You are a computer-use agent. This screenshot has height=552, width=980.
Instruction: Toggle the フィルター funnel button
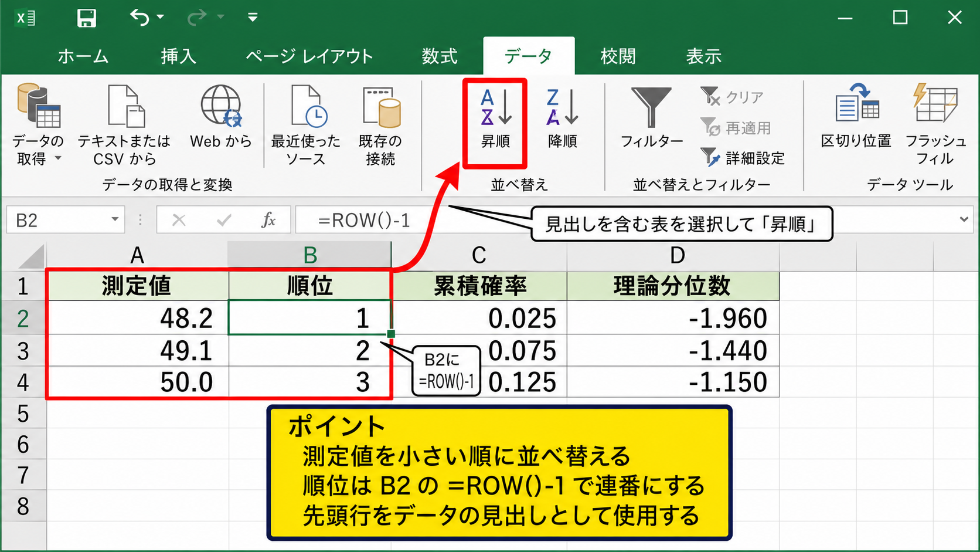point(651,117)
